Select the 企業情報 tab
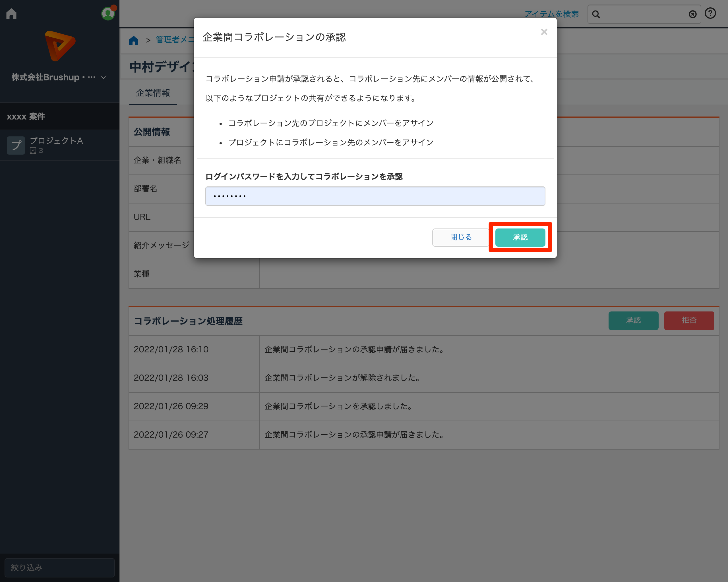 click(x=153, y=93)
